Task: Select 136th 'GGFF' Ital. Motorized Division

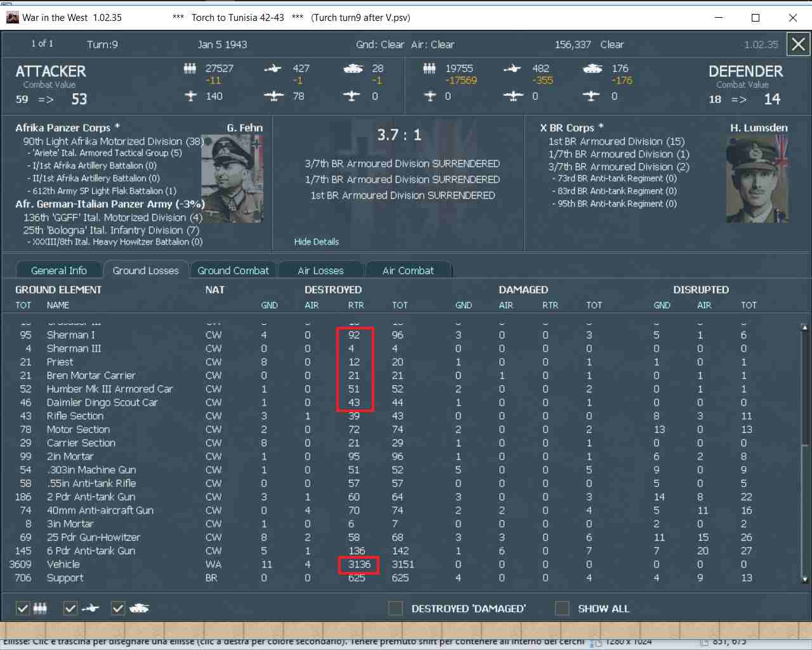Action: tap(113, 218)
